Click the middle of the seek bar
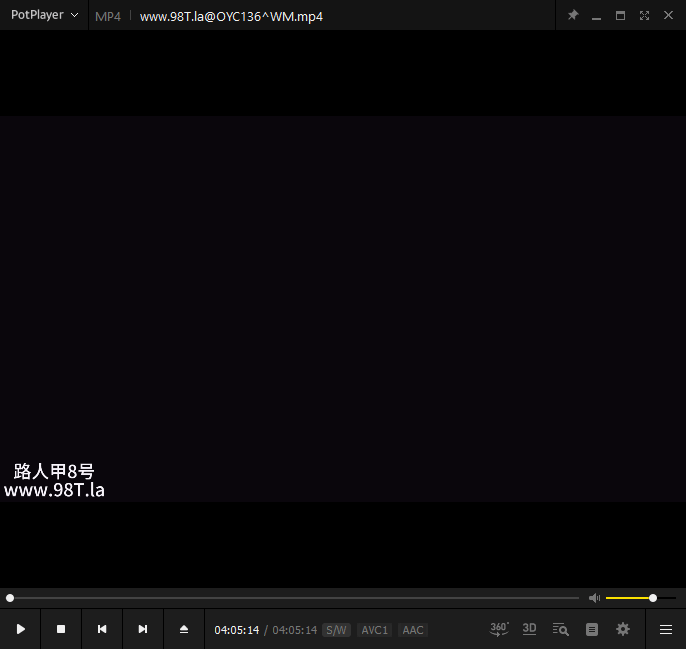The width and height of the screenshot is (686, 649). 293,598
